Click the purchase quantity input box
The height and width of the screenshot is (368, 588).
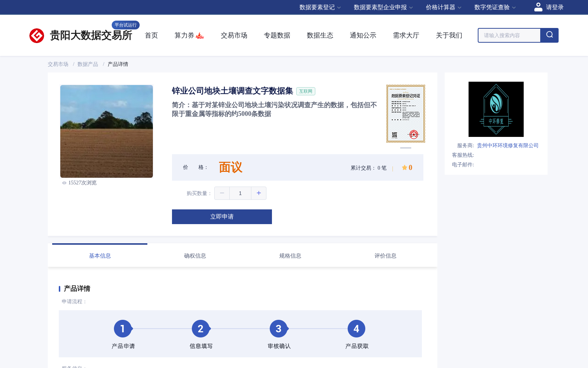pos(240,193)
